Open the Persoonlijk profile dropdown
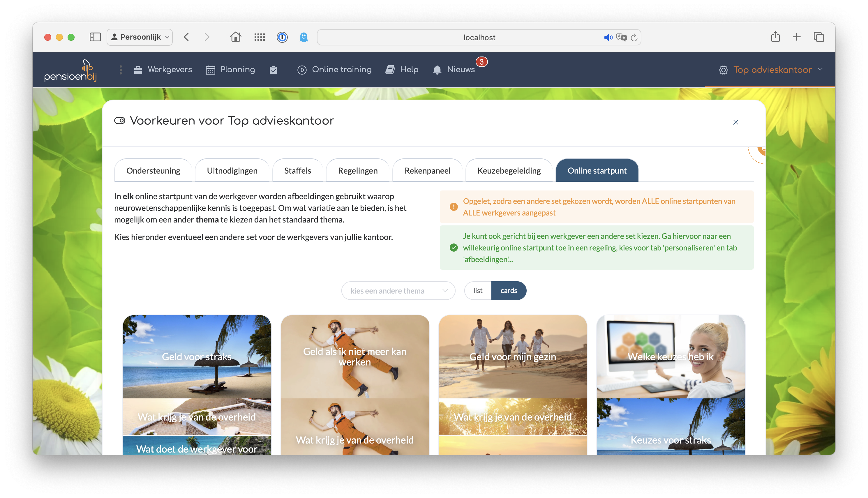 tap(140, 37)
